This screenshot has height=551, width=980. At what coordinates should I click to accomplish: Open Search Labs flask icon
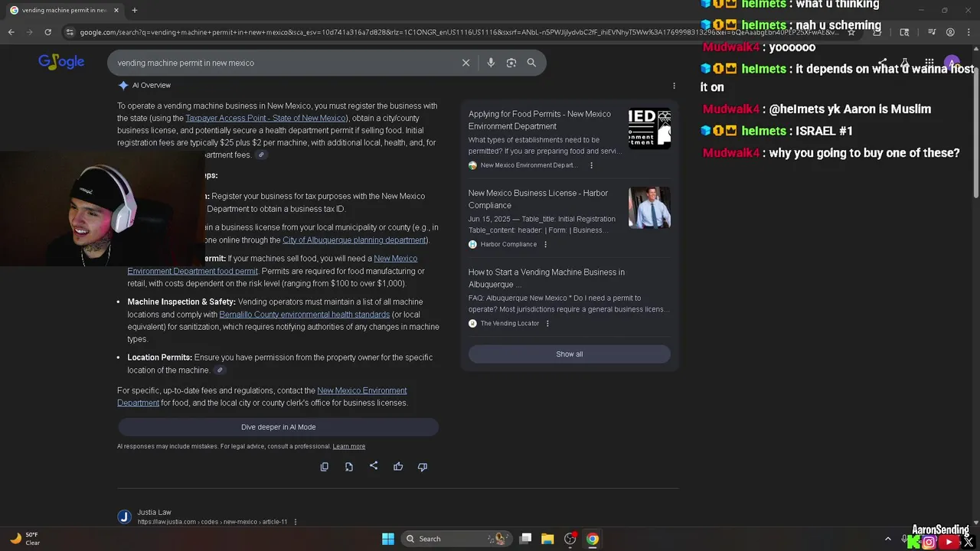(905, 63)
